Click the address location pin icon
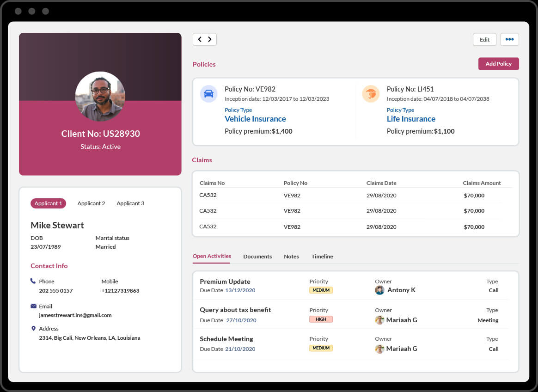 (33, 328)
